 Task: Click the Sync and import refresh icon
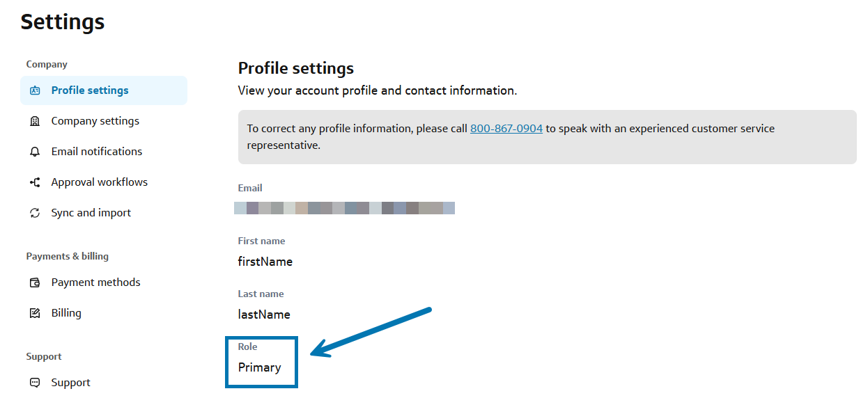pos(35,213)
